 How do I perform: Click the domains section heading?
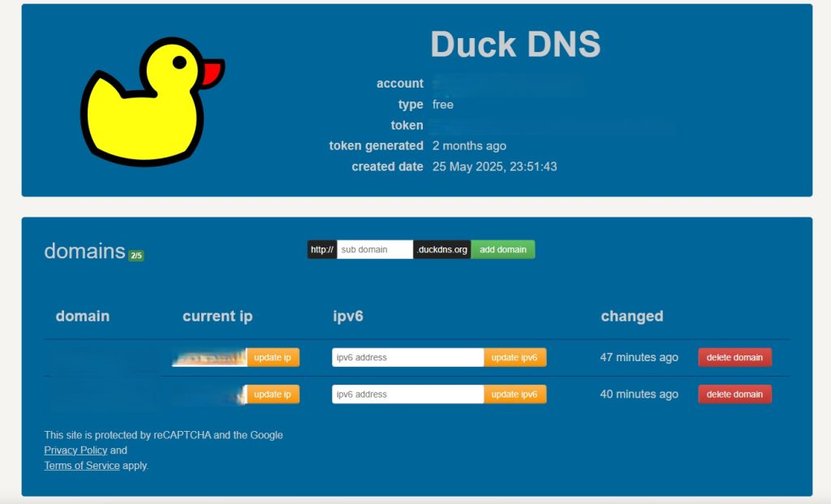click(x=84, y=252)
